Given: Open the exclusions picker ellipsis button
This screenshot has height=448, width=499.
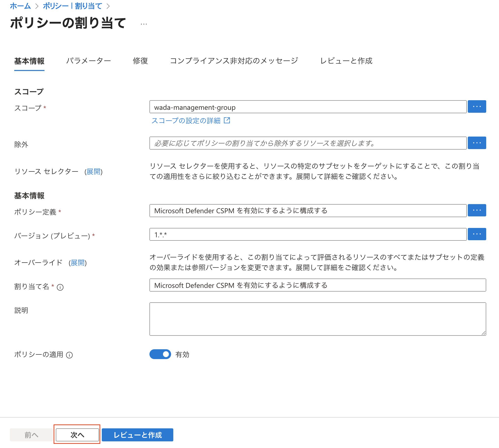Looking at the screenshot, I should [x=477, y=143].
